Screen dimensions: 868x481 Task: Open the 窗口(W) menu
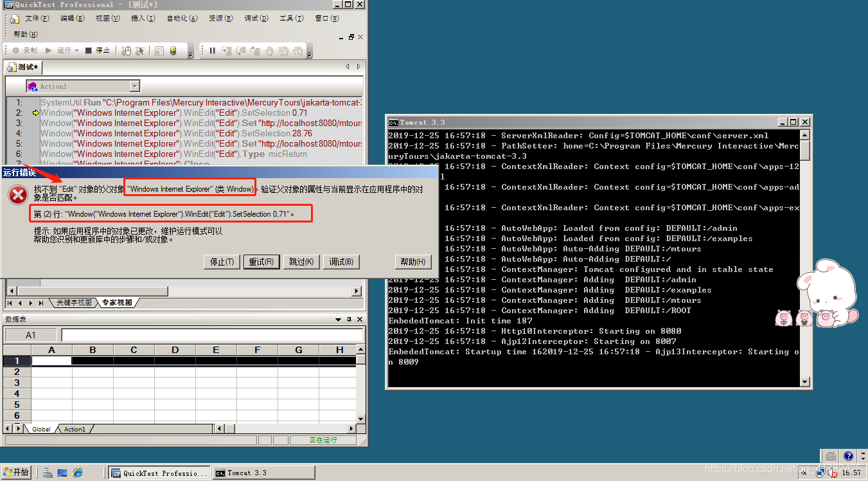327,19
